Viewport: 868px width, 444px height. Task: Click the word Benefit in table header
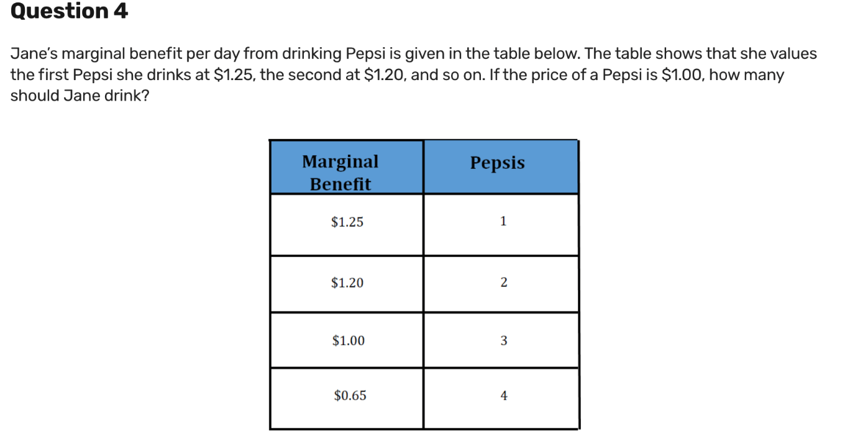point(340,184)
